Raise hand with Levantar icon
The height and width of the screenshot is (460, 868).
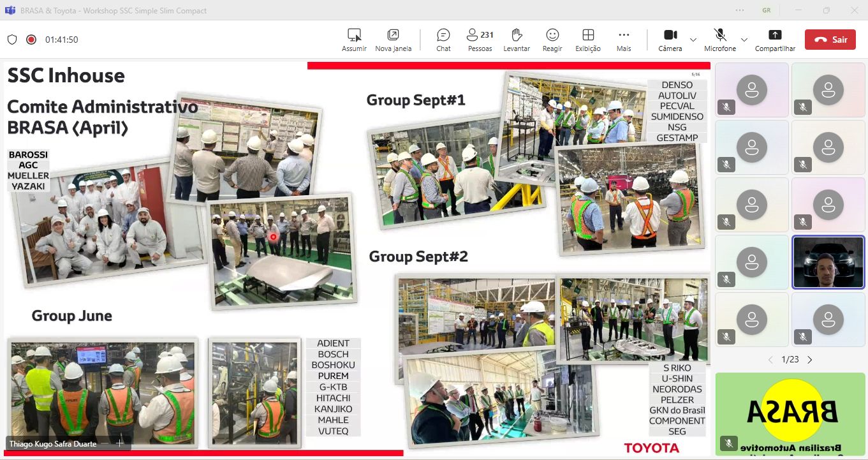coord(517,35)
